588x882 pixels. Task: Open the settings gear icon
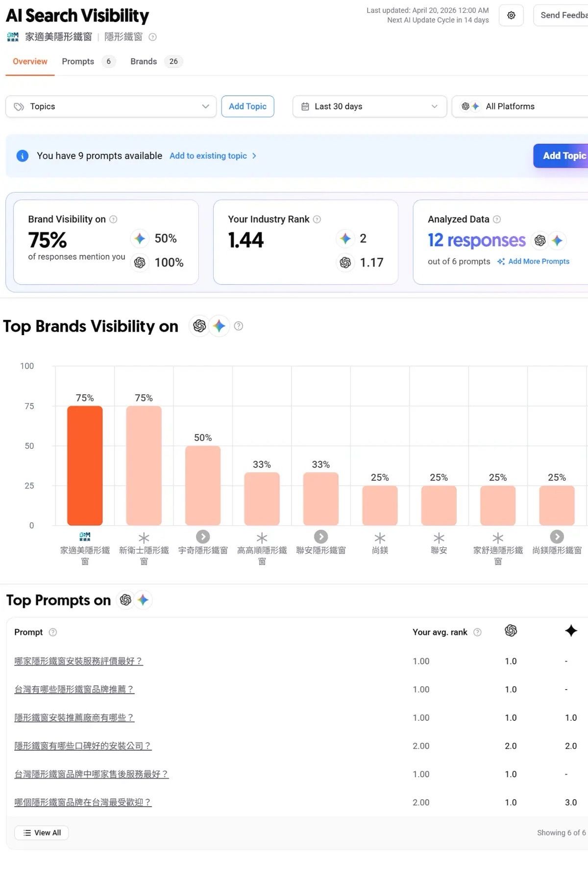[x=511, y=15]
